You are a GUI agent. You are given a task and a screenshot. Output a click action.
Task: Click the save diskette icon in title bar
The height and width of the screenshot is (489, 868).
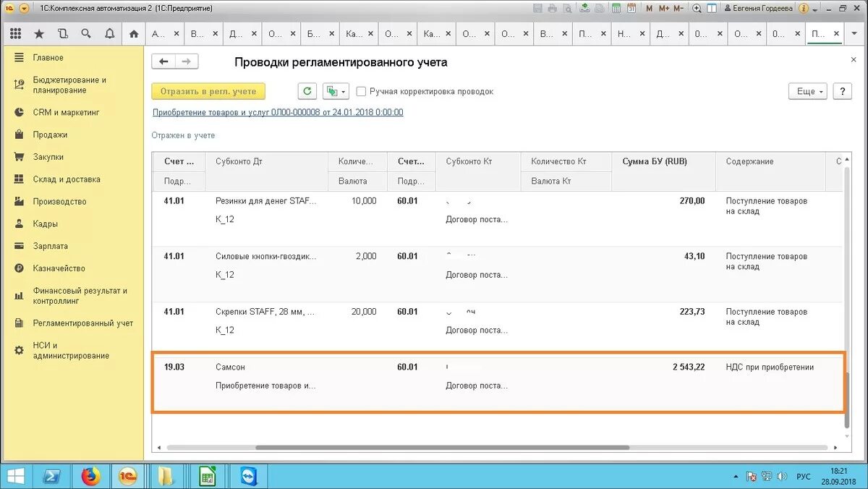coord(537,8)
